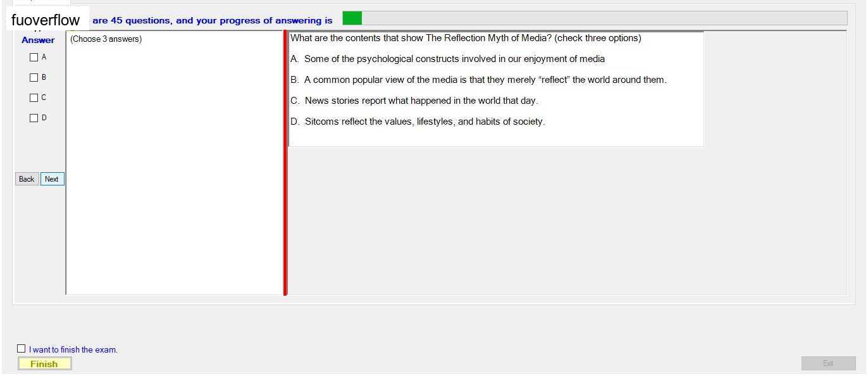Click option B text about popular view of media
The image size is (868, 376).
479,80
